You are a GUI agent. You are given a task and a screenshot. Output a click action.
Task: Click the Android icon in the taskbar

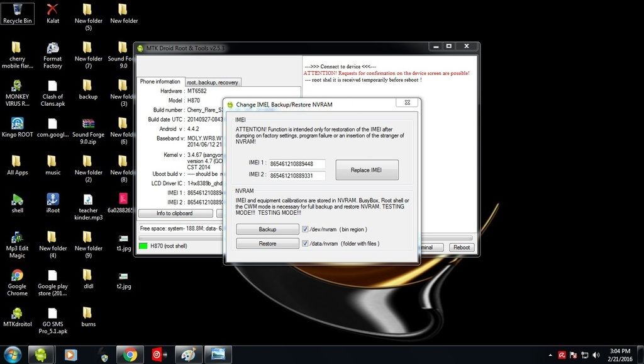(x=42, y=355)
